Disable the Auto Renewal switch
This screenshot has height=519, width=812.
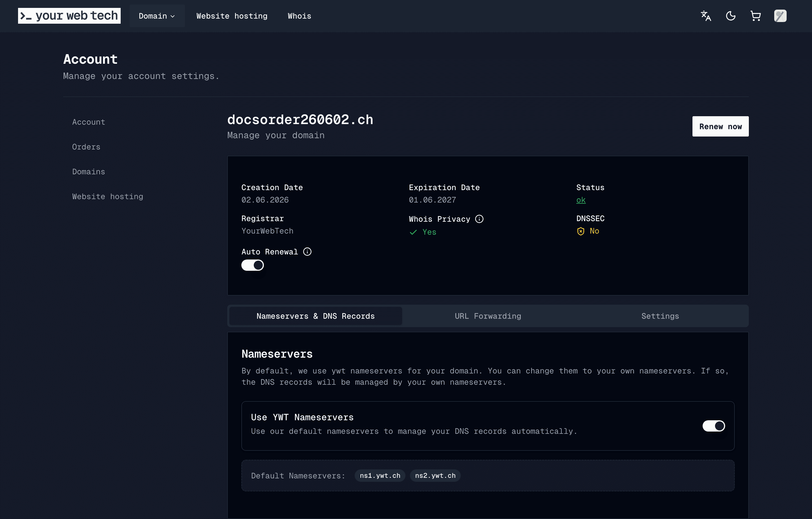[x=253, y=265]
